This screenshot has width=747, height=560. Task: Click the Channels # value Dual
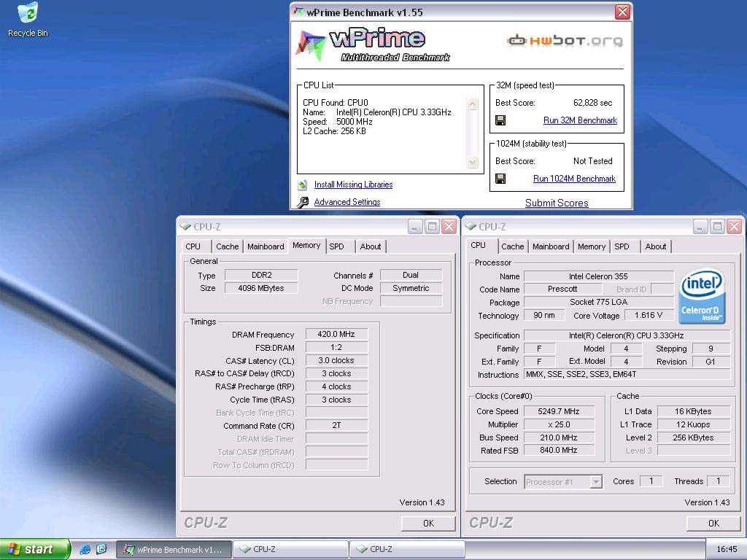(411, 275)
